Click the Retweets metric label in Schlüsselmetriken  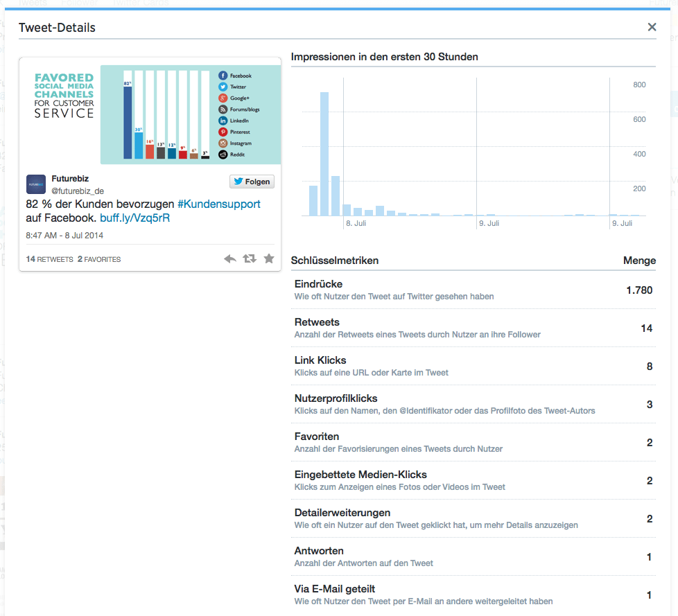click(317, 322)
